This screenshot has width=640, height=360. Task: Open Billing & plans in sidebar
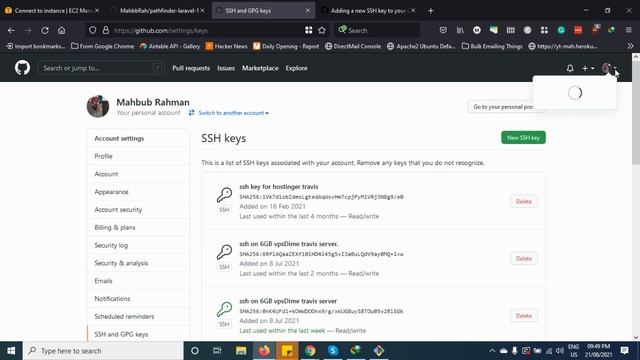click(138, 227)
